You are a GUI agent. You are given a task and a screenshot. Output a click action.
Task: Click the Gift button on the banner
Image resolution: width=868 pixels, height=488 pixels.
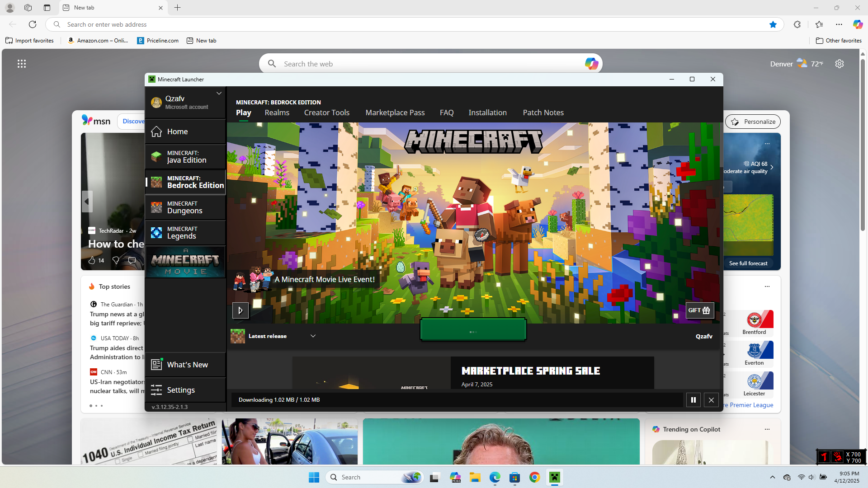pos(699,310)
